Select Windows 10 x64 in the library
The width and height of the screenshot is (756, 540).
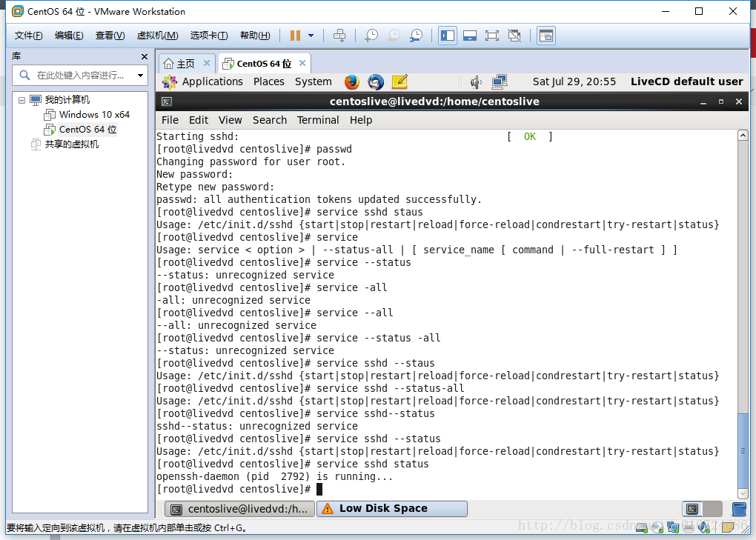point(94,115)
